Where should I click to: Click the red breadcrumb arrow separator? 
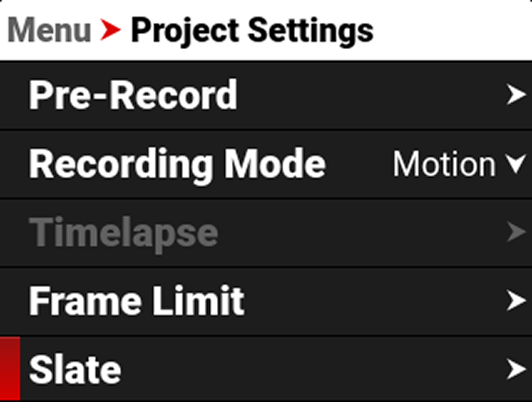click(x=110, y=30)
